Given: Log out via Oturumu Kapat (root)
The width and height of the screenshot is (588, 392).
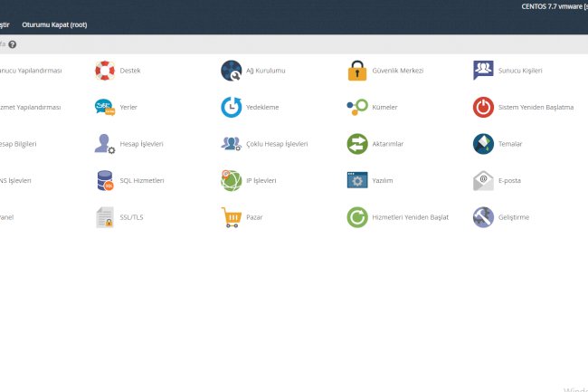Looking at the screenshot, I should pos(54,24).
